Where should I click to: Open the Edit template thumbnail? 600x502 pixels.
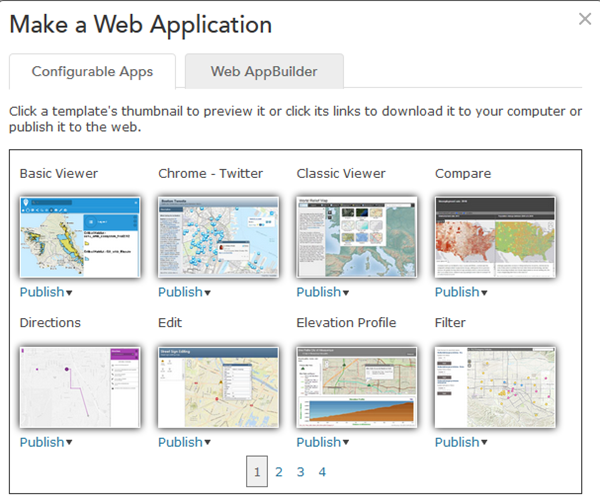[x=219, y=386]
